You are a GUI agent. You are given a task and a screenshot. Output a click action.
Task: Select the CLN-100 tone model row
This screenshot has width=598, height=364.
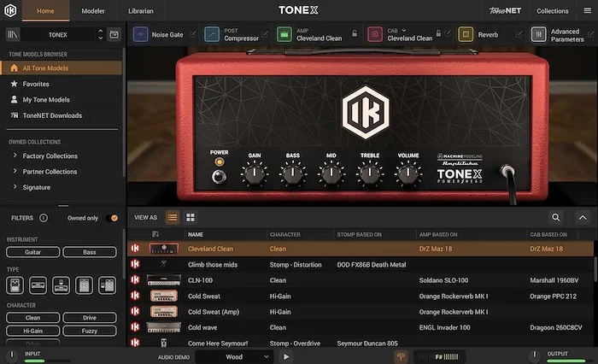pos(361,280)
